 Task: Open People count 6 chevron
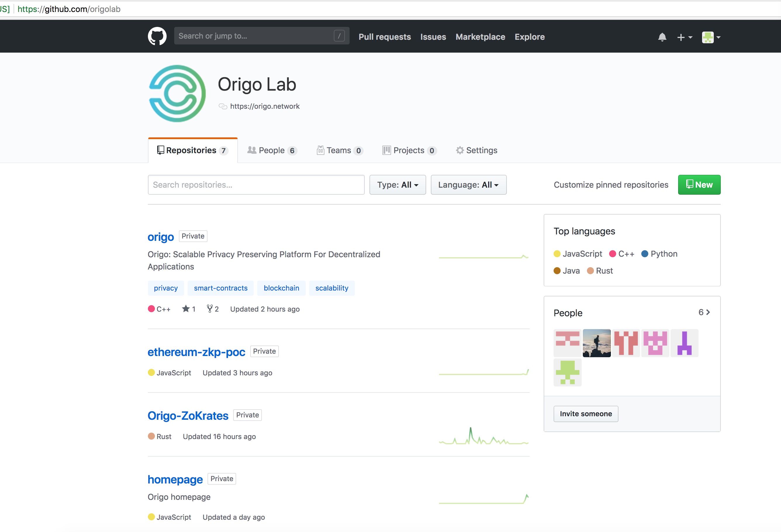coord(704,312)
